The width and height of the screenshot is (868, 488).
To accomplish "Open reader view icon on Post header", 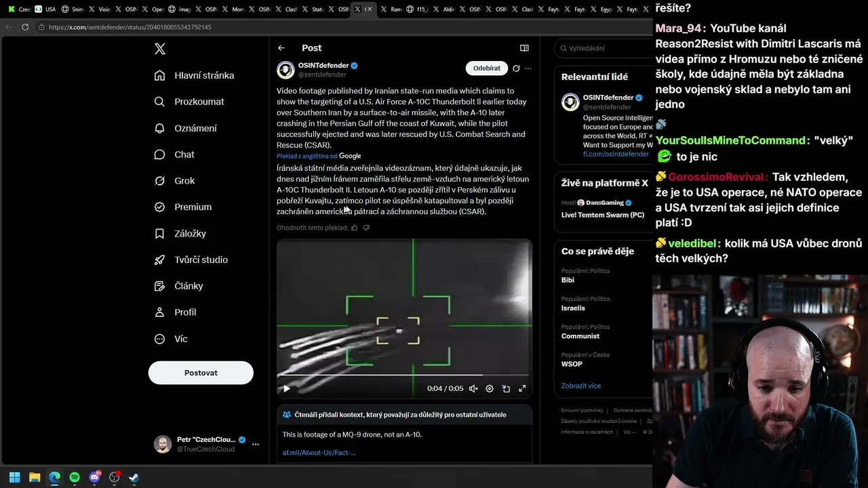I will [524, 48].
